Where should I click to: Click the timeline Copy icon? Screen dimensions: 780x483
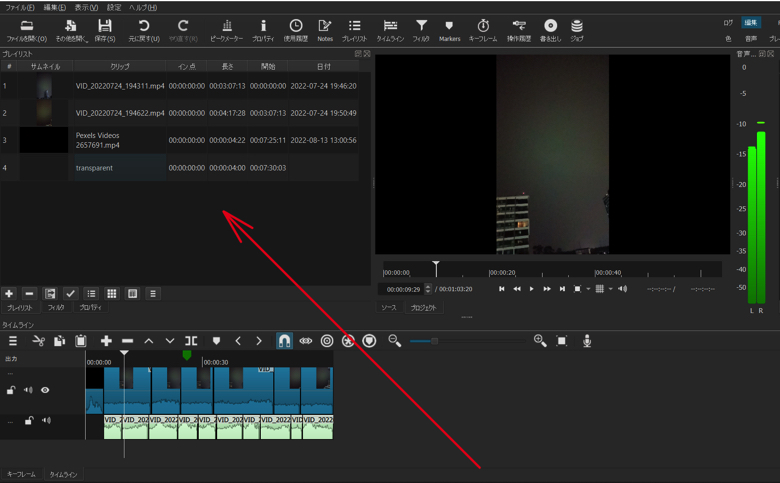point(60,341)
